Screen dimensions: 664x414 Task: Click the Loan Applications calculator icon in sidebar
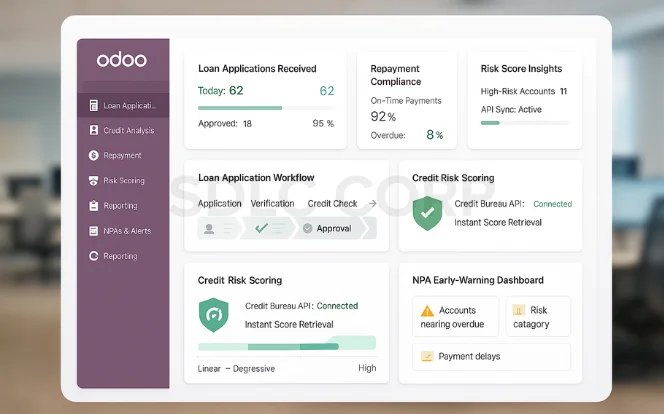(x=93, y=105)
